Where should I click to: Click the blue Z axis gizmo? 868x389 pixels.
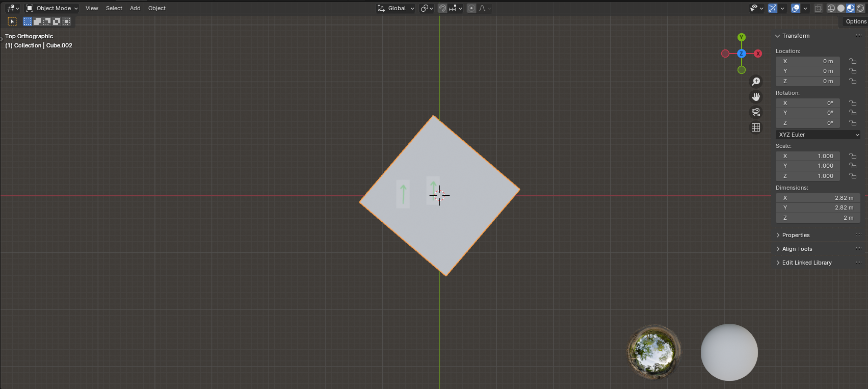742,54
